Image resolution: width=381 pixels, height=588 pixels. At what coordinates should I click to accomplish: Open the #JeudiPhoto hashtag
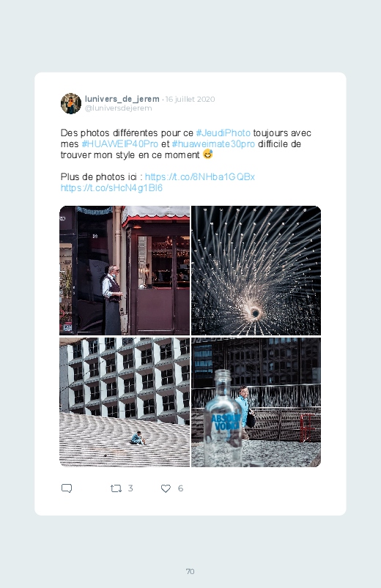click(223, 133)
